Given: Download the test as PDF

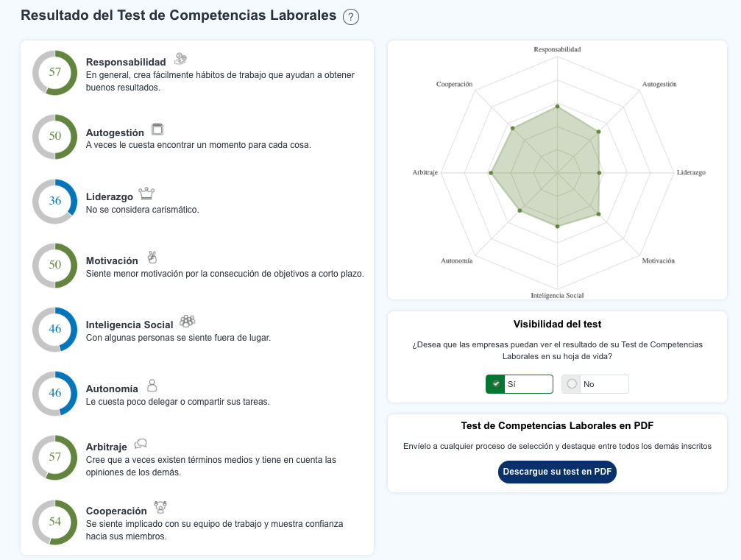Looking at the screenshot, I should (557, 472).
